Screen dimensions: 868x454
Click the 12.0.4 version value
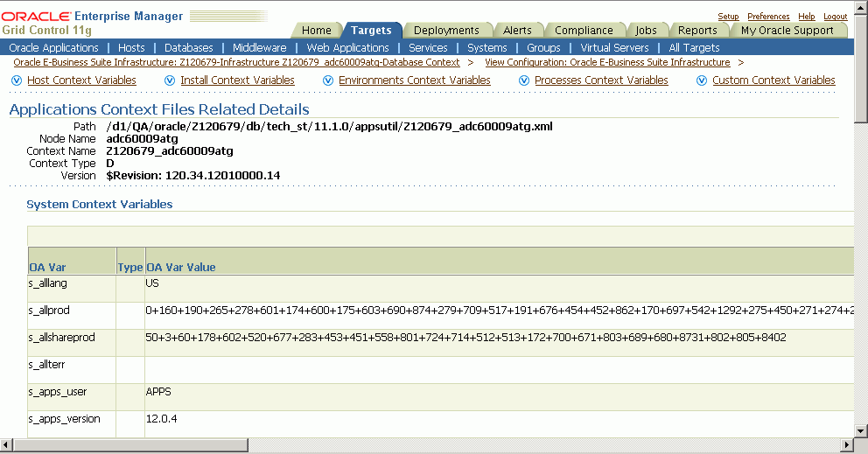tap(161, 418)
